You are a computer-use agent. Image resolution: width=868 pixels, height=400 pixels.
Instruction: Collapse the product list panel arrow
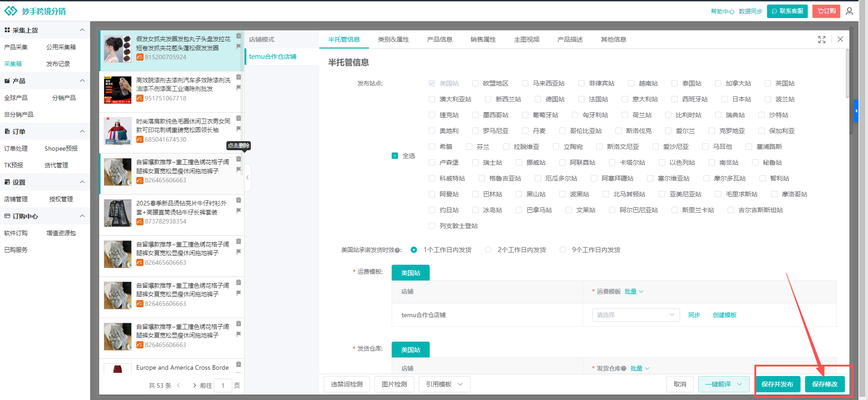click(x=247, y=178)
